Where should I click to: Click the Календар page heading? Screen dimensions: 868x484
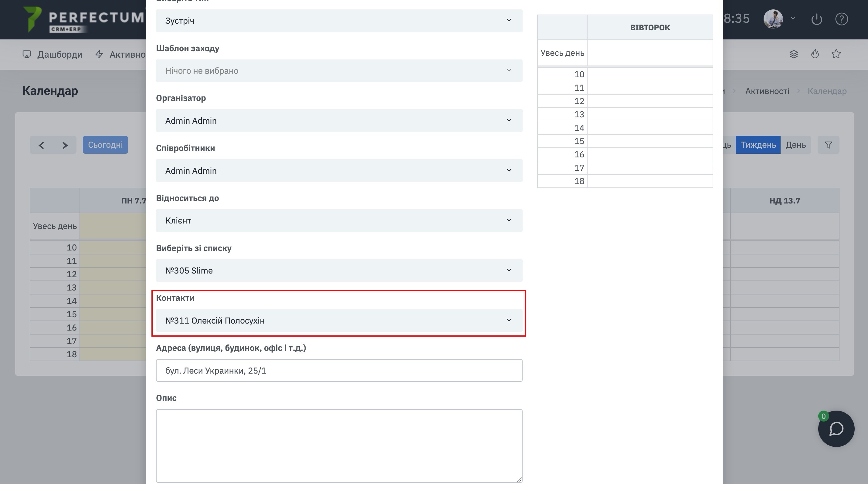[x=50, y=91]
